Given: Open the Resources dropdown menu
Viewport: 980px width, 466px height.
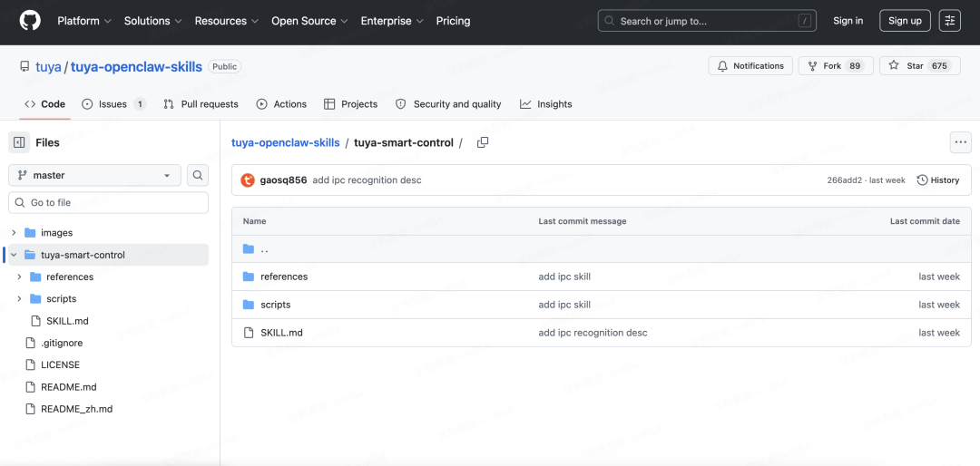Looking at the screenshot, I should 226,21.
